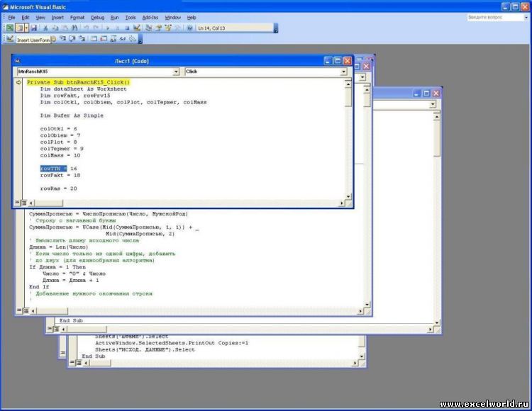532x411 pixels.
Task: Click the View Microsoft Excel icon
Action: click(11, 28)
